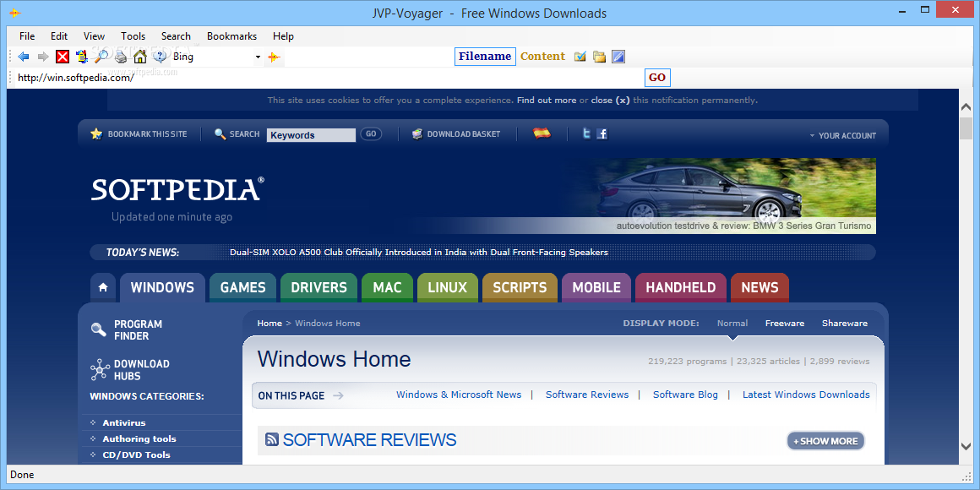Click the printer icon
Viewport: 980px width, 490px height.
[x=121, y=57]
